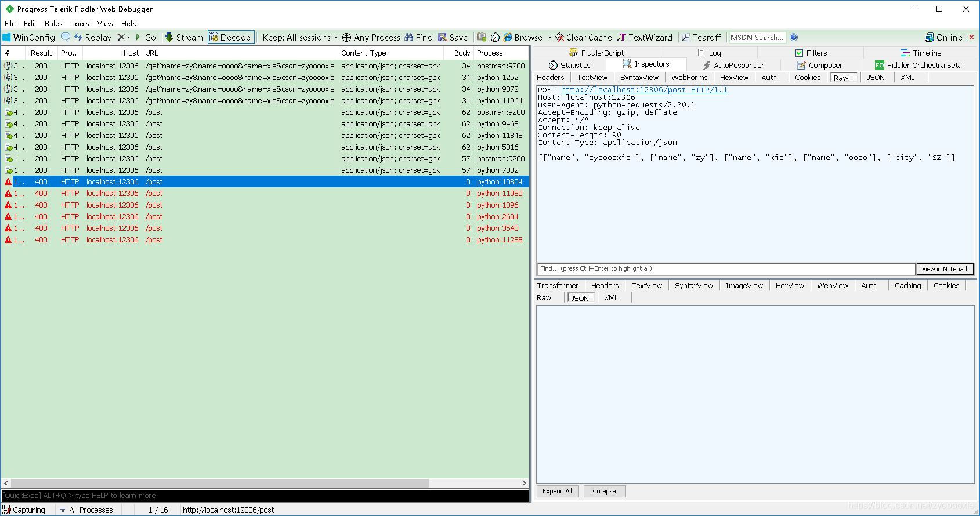Open the TextWizard tool
Screen dimensions: 980x516
point(645,37)
